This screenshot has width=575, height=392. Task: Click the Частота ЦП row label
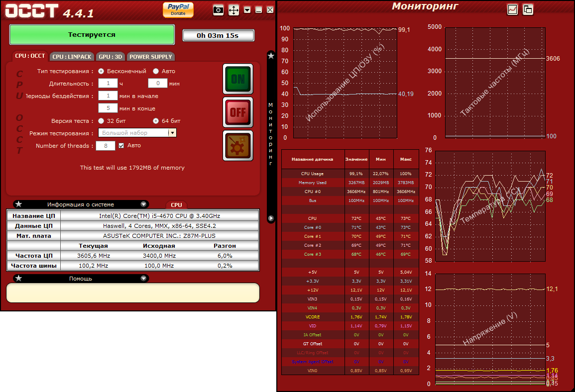[x=34, y=256]
